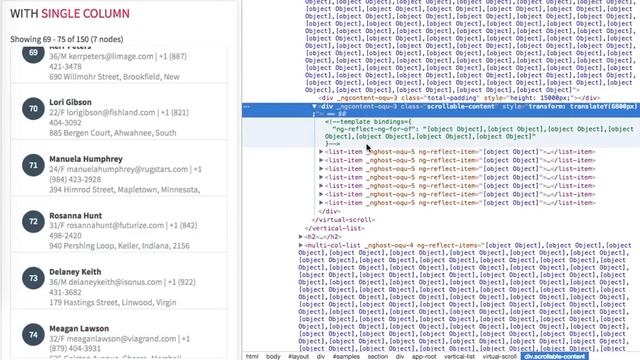Click the phone number 421-3478
Image resolution: width=640 pixels, height=360 pixels.
(65, 67)
